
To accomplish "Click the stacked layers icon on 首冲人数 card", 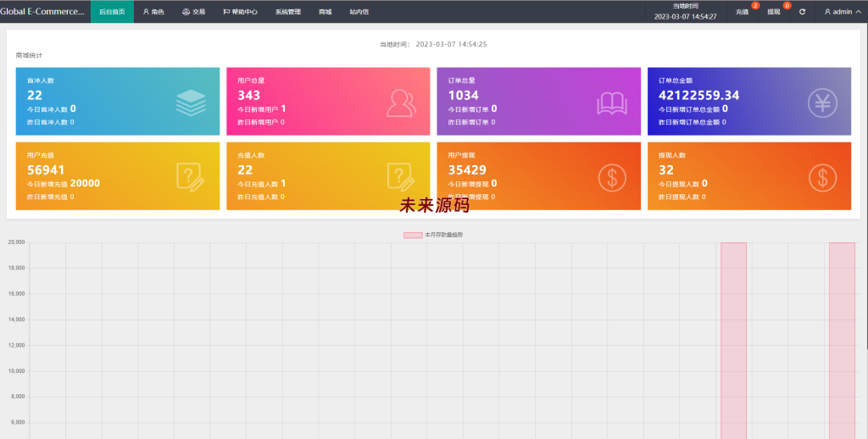I will [191, 103].
